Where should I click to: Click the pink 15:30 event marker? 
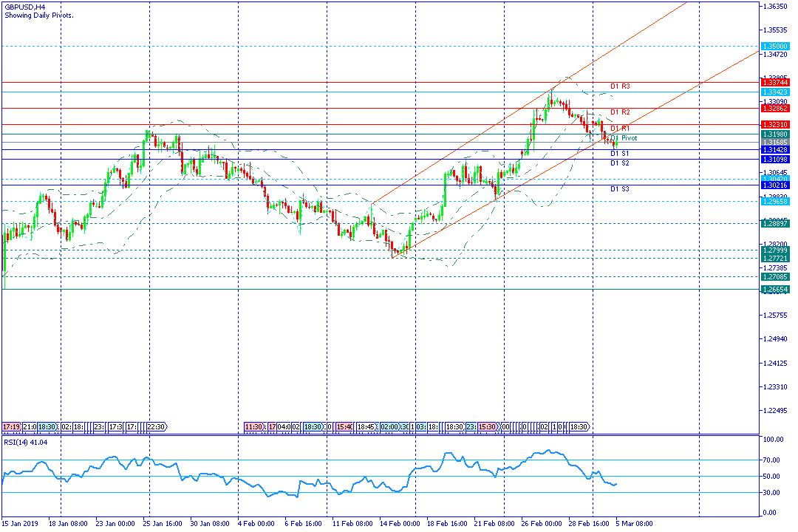[487, 426]
